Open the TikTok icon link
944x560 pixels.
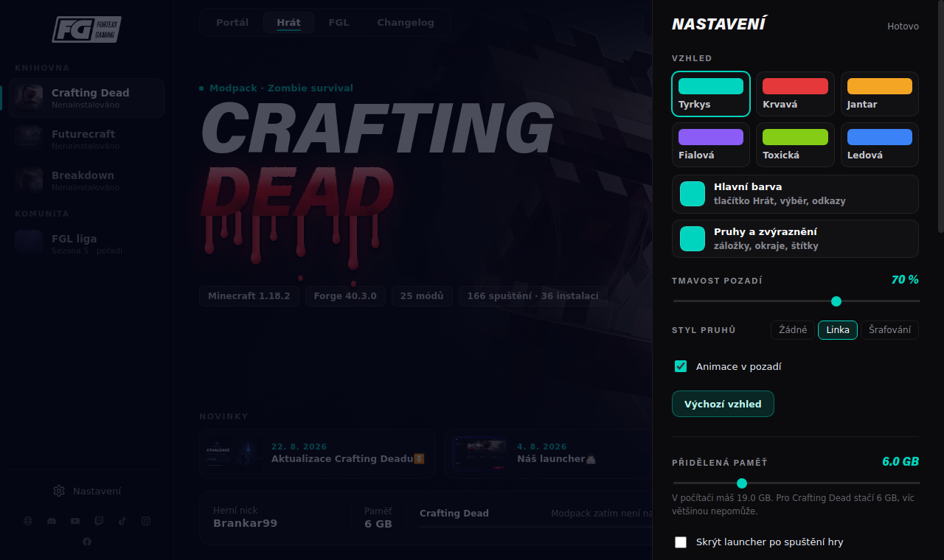122,521
